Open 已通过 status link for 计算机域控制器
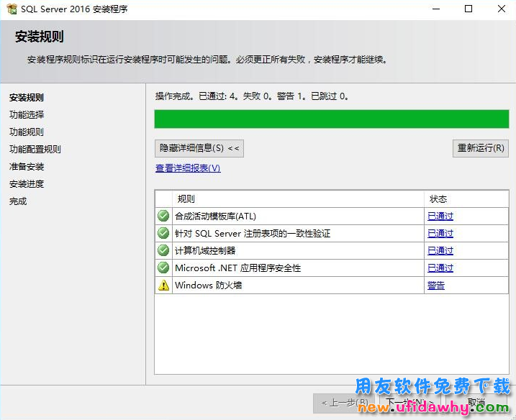516x420 pixels. (440, 250)
